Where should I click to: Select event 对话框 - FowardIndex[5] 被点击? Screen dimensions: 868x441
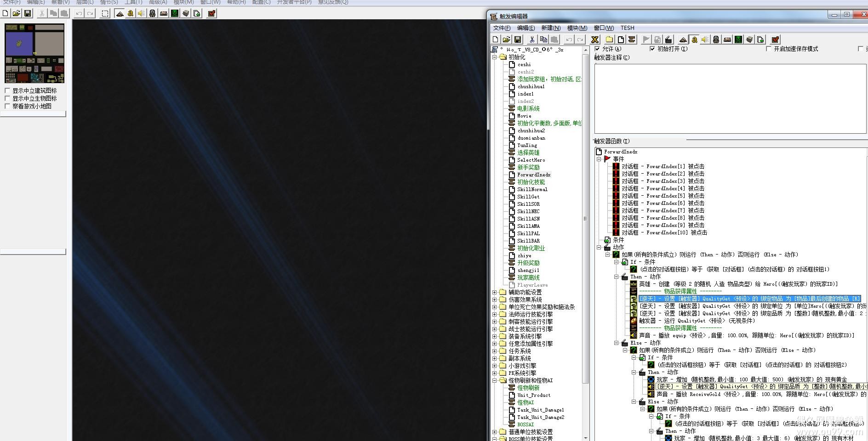(663, 196)
